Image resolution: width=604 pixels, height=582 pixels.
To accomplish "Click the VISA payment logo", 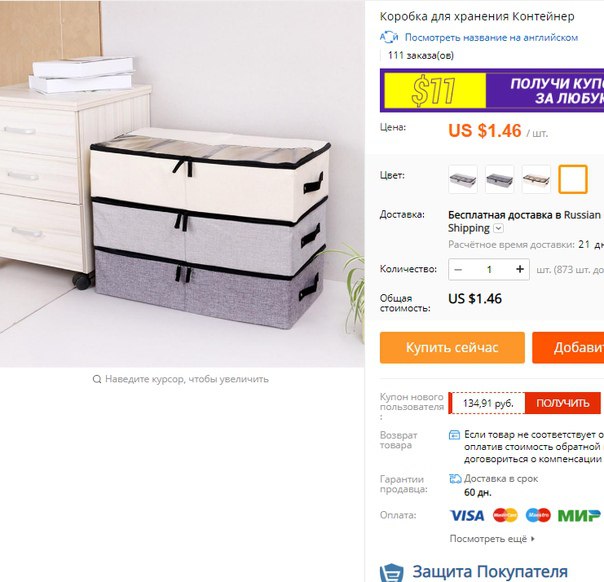I will click(x=467, y=515).
